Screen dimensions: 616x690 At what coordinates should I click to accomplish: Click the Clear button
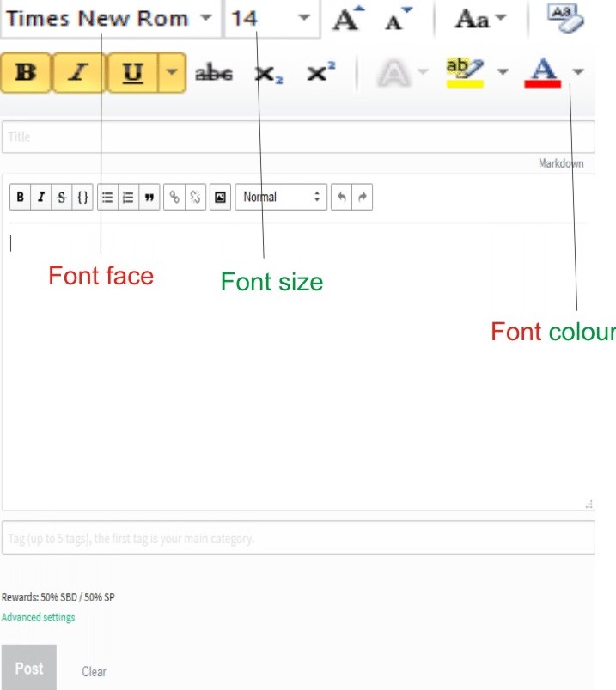[x=94, y=671]
